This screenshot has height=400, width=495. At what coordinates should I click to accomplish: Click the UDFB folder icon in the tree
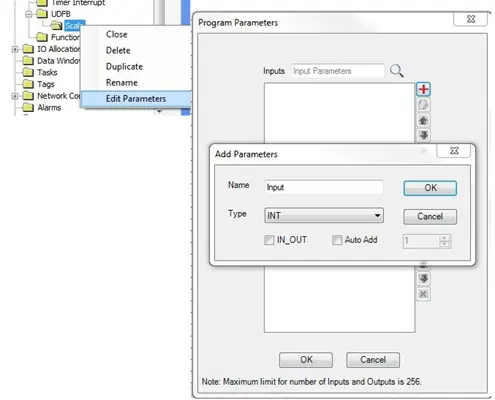[42, 14]
